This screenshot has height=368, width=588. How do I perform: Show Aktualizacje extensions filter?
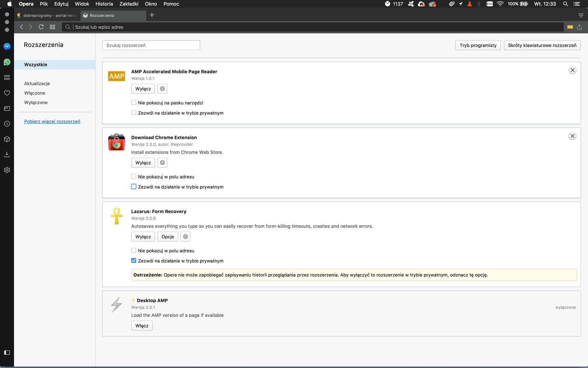(37, 84)
